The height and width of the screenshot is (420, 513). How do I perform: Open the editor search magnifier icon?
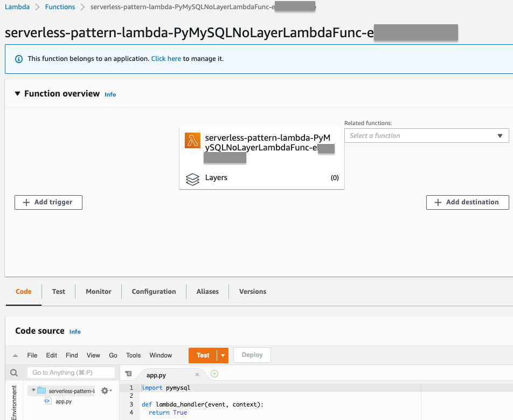pyautogui.click(x=14, y=373)
